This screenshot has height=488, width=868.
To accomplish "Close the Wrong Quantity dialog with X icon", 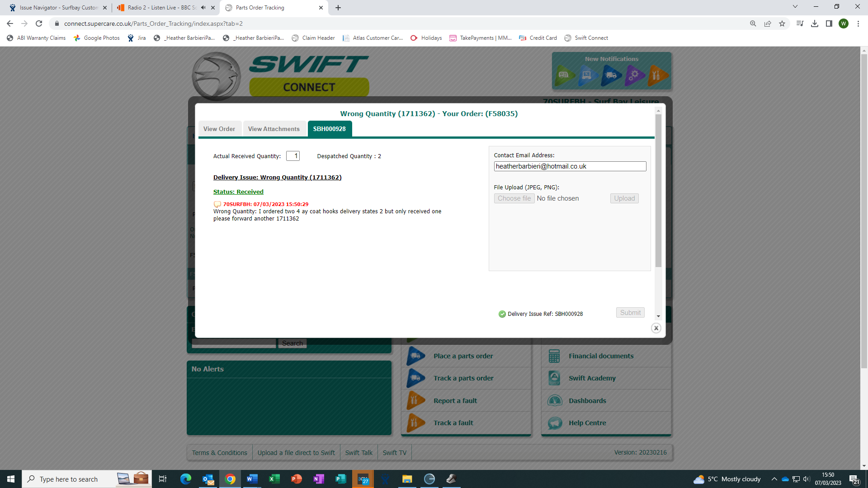I will 656,328.
